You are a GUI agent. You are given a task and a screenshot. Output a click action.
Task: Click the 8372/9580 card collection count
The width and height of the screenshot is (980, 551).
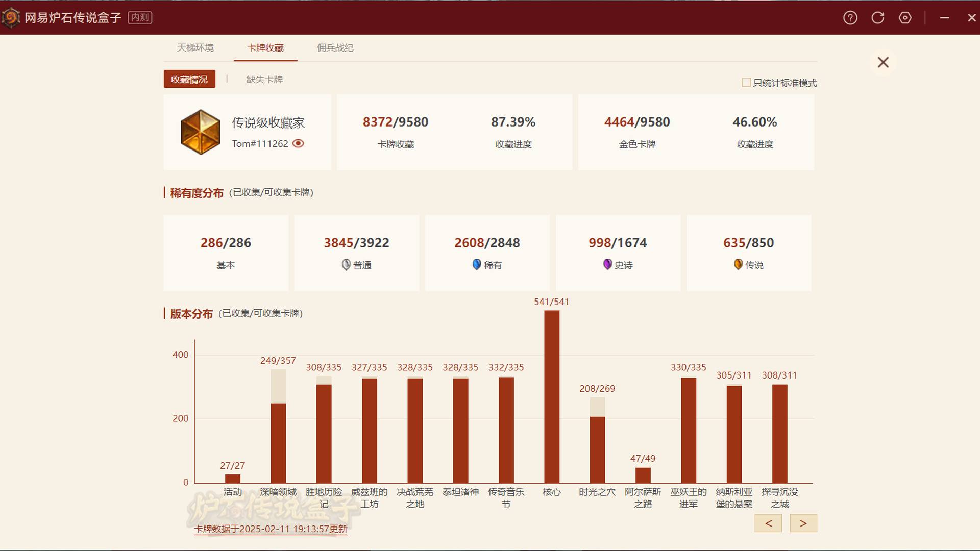tap(396, 122)
